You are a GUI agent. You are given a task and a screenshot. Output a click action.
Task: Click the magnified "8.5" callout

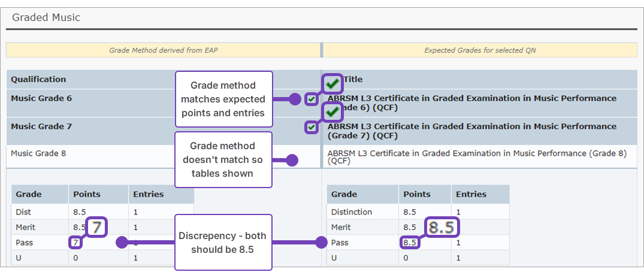click(x=443, y=227)
